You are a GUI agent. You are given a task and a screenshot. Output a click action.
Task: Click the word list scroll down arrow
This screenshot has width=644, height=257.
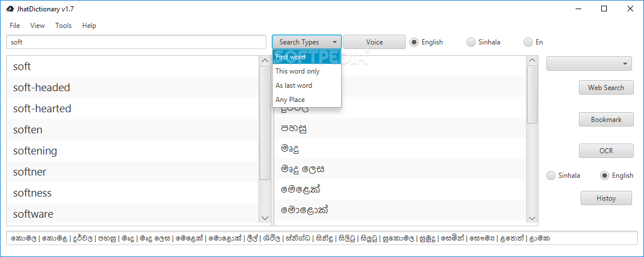tap(265, 218)
